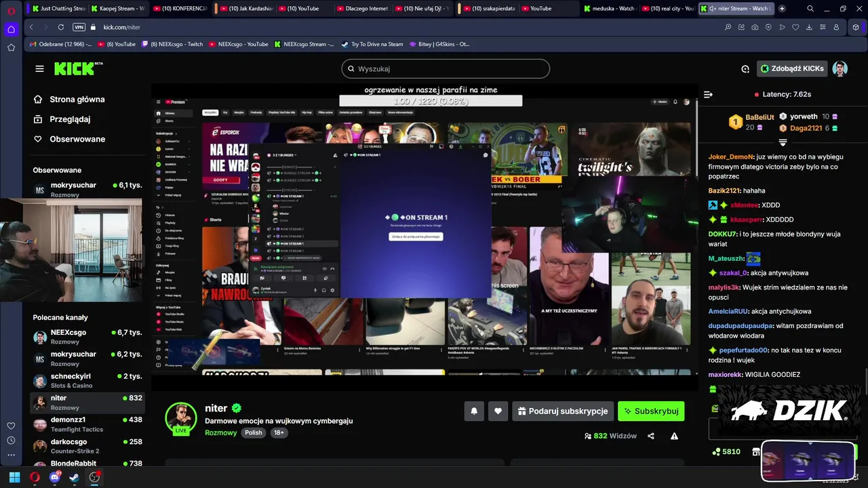Open the ad blocker shield icon

click(768, 27)
